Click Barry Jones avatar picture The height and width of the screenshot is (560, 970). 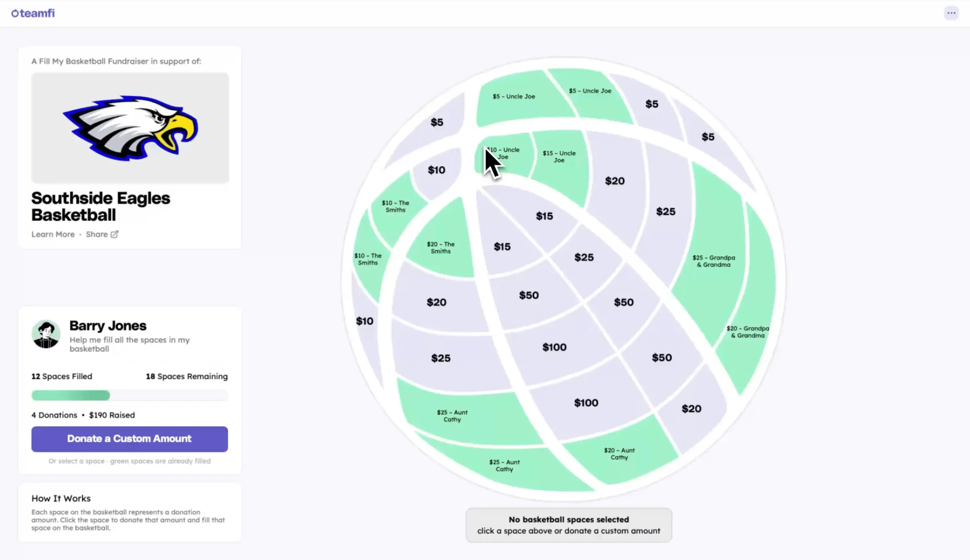coord(46,334)
